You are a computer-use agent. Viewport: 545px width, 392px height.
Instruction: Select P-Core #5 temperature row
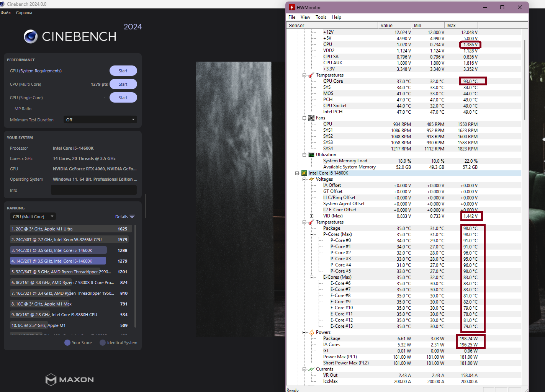(x=404, y=271)
